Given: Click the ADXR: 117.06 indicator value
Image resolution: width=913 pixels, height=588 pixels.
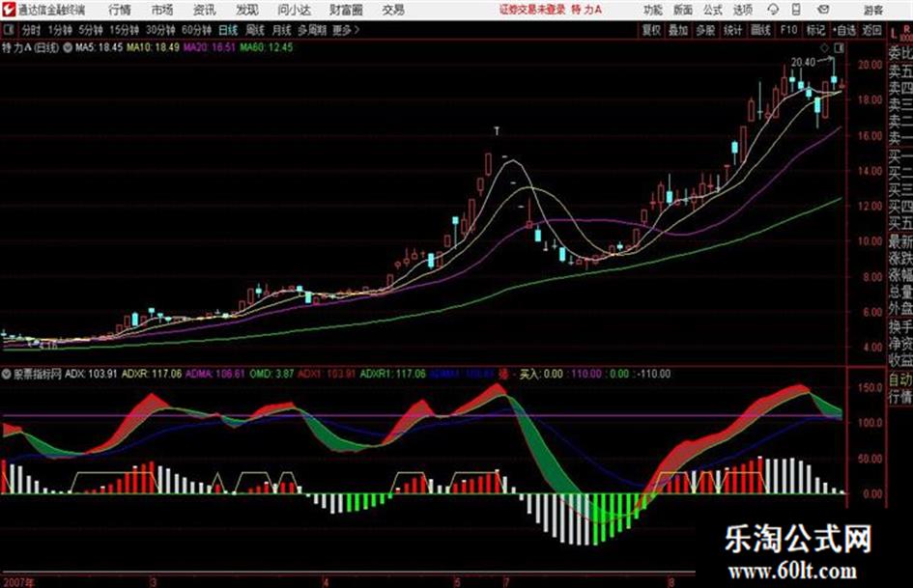Looking at the screenshot, I should [152, 374].
